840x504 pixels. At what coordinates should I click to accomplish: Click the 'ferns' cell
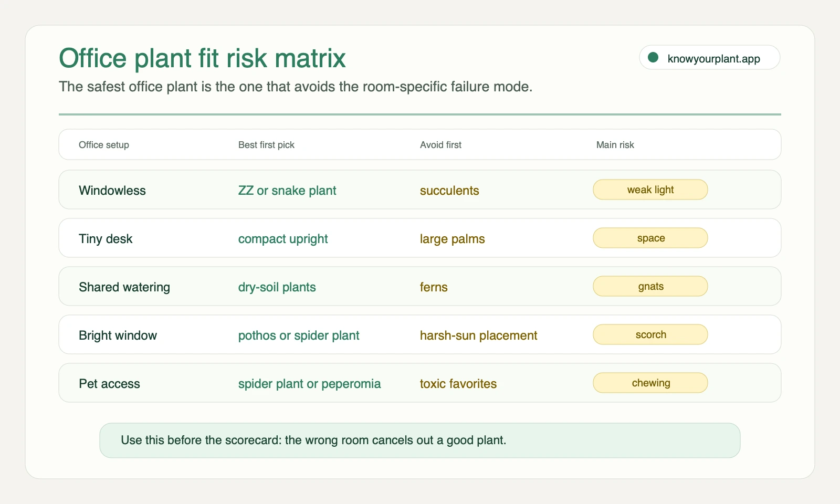(434, 287)
